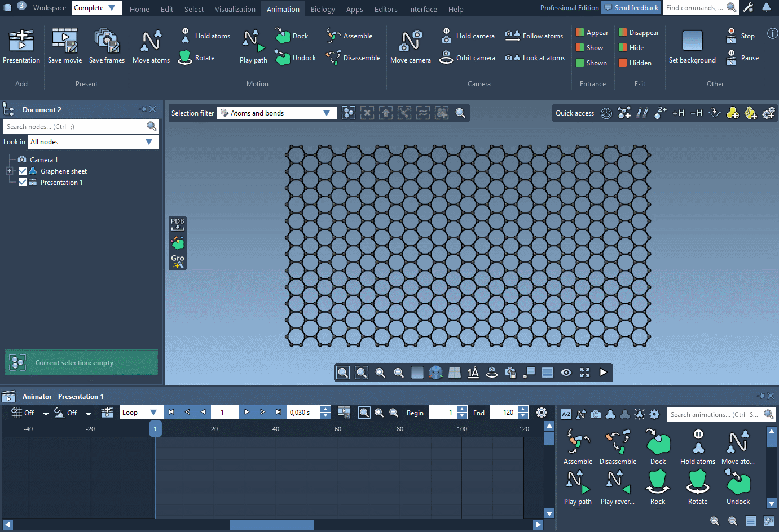The image size is (779, 532).
Task: Switch to the Biology ribbon tab
Action: coord(323,9)
